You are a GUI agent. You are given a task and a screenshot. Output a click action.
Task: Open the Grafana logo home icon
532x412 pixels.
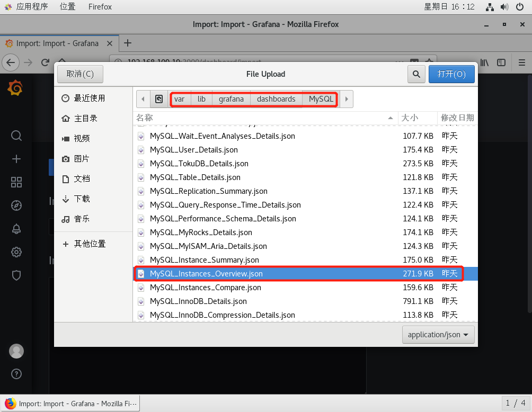tap(15, 88)
